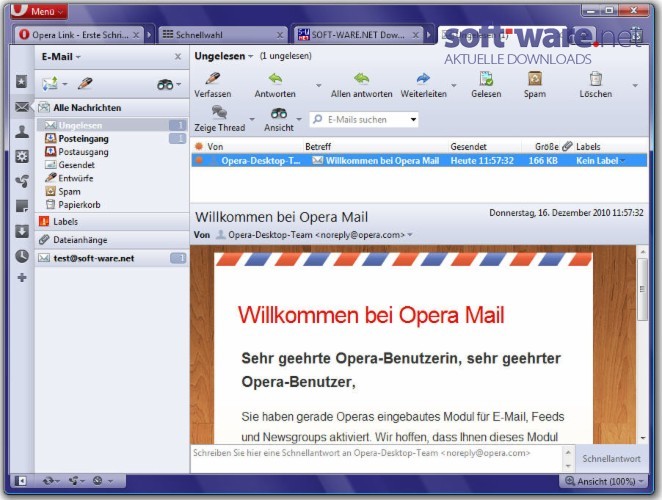Open the Zeige Thread dropdown arrow
Image resolution: width=662 pixels, height=500 pixels.
(x=252, y=119)
